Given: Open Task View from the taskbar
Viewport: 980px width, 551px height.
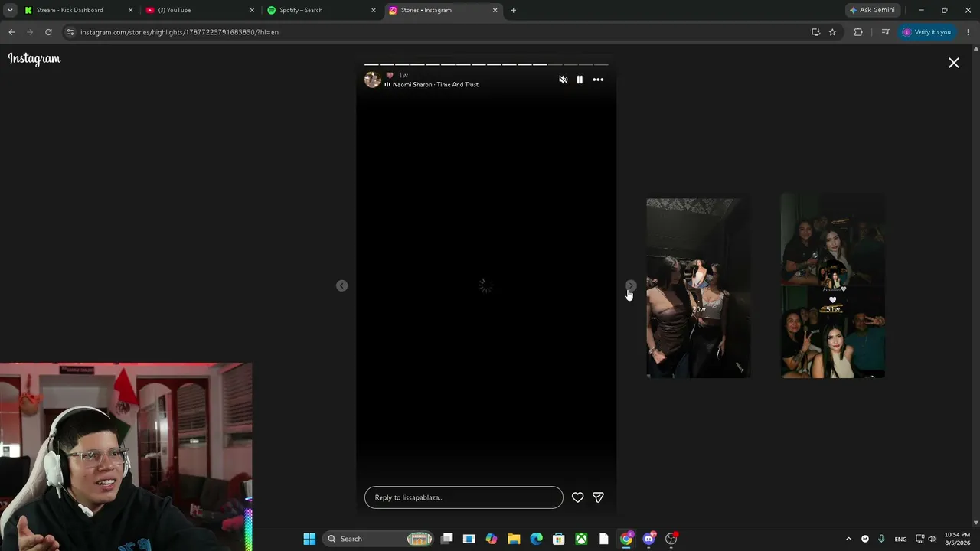Looking at the screenshot, I should (447, 539).
